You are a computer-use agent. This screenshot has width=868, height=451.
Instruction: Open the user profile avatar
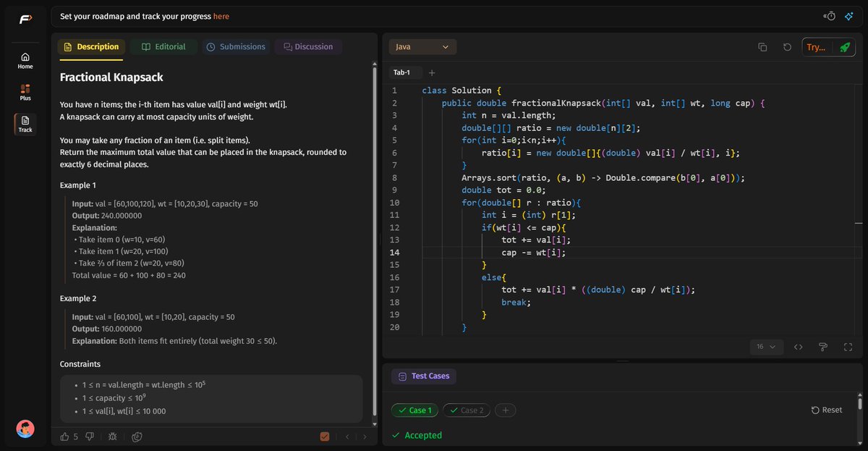click(x=25, y=429)
